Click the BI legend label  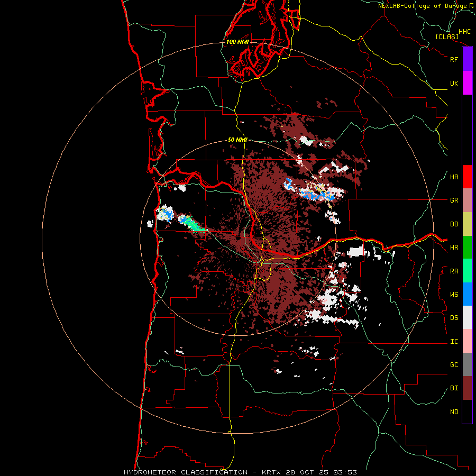(x=454, y=388)
